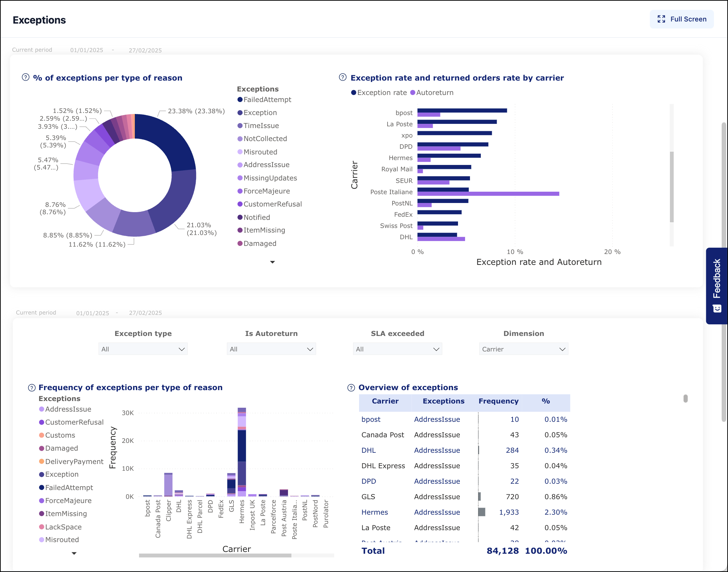Open the help icon beside "Overview of exceptions"

[x=350, y=387]
